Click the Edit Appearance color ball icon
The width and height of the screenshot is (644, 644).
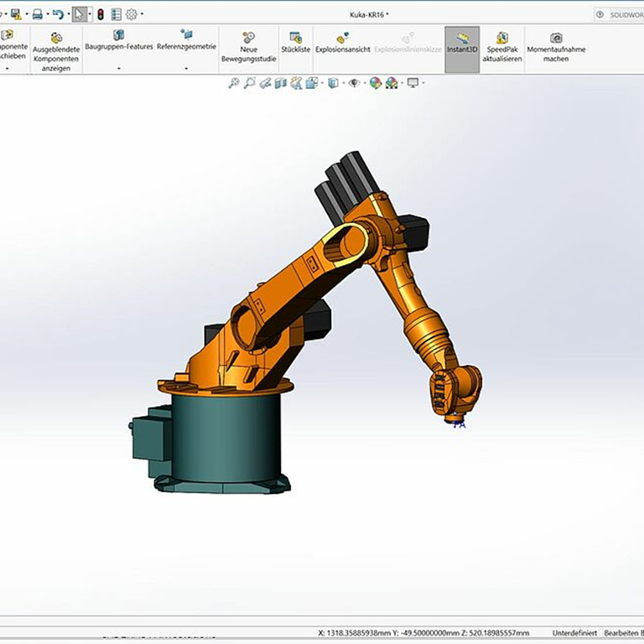click(x=376, y=83)
